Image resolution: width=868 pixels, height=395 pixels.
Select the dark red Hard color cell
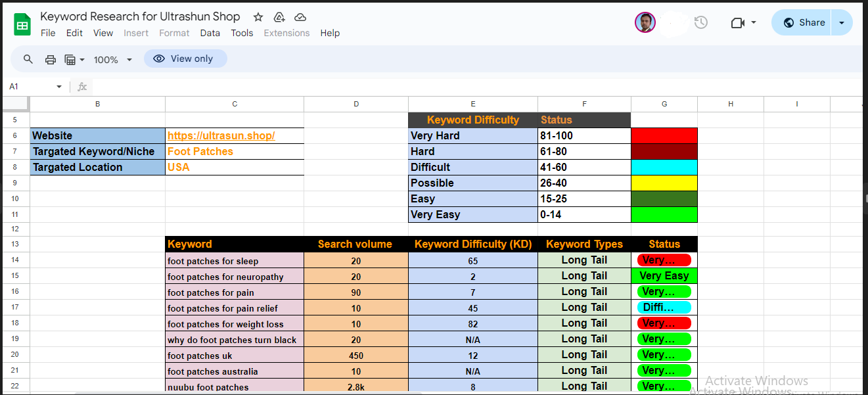[x=664, y=151]
